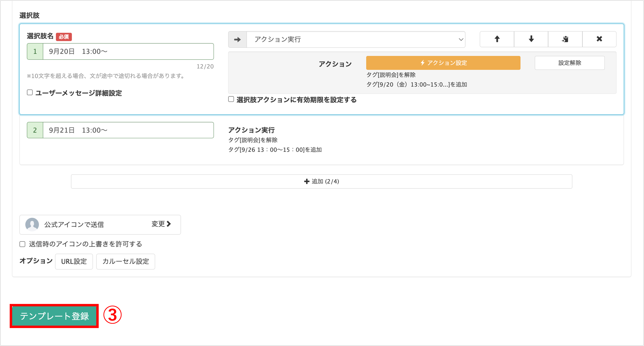Click the red 必須 required badge
The image size is (644, 346).
click(x=64, y=37)
